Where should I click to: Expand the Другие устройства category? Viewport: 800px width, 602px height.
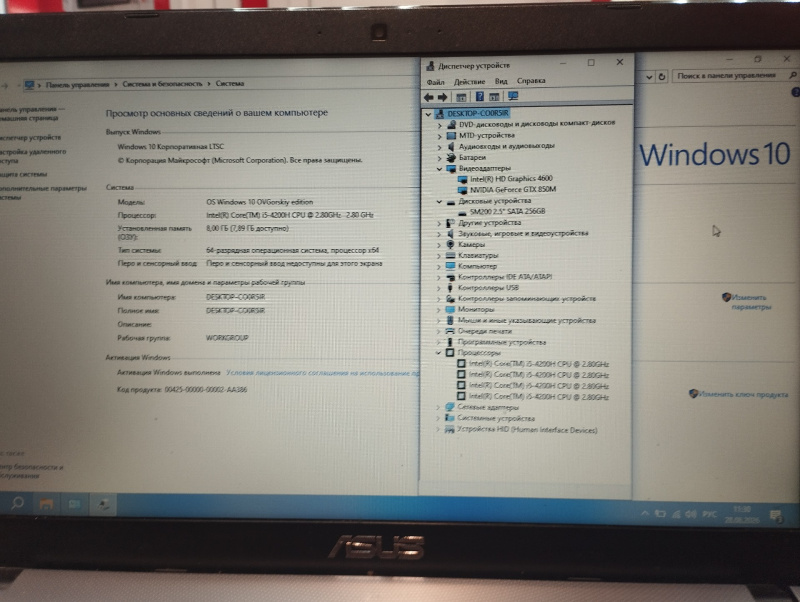pyautogui.click(x=439, y=223)
